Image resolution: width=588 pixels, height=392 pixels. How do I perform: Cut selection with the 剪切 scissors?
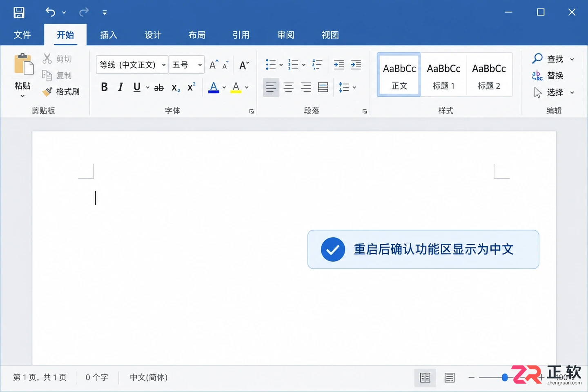pos(57,59)
